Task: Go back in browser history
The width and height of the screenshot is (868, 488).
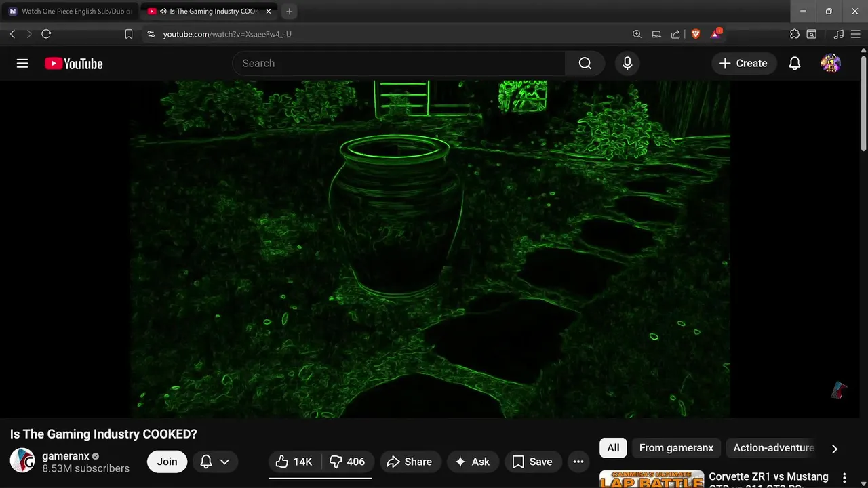Action: 12,34
